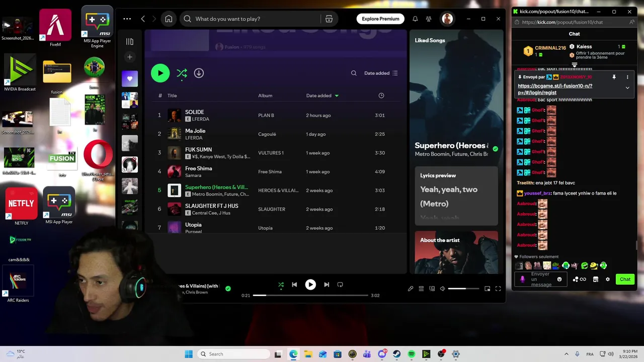Open Friend Activity icon in Spotify

(429, 19)
